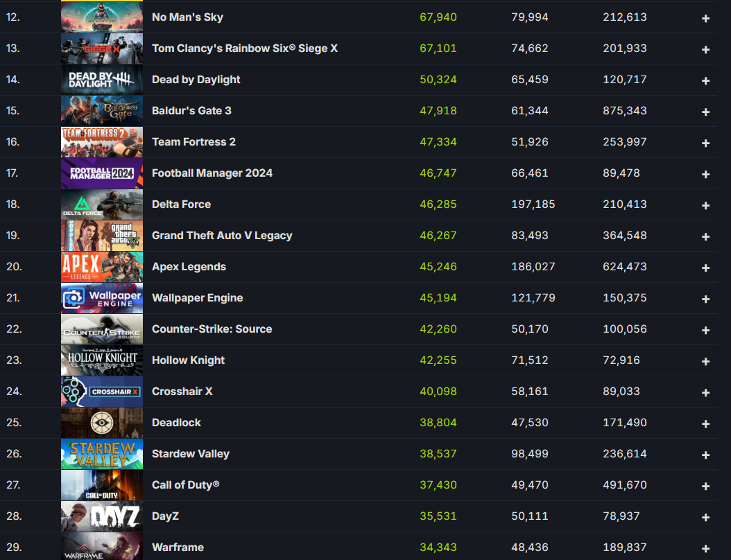Image resolution: width=731 pixels, height=560 pixels.
Task: Click the Counter-Strike Source thumbnail
Action: (x=102, y=329)
